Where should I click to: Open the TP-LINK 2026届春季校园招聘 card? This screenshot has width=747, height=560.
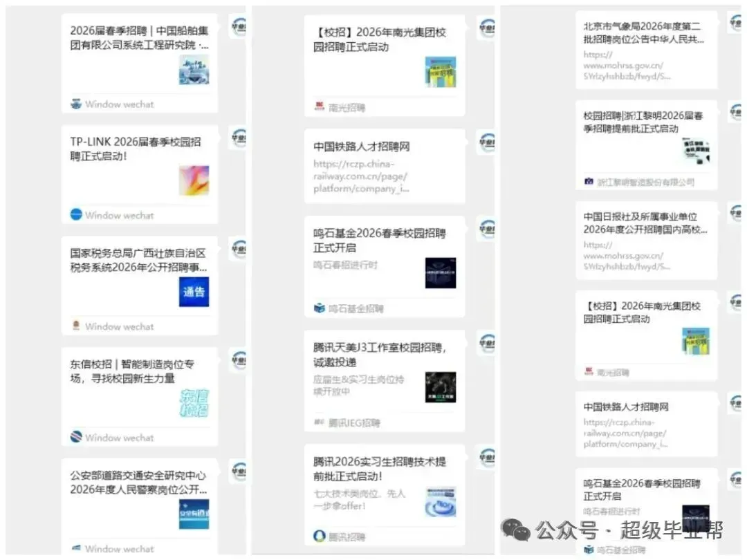140,174
